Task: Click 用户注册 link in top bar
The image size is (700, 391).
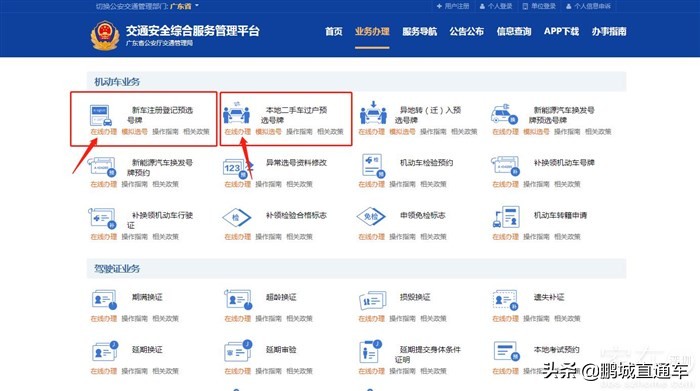Action: (x=453, y=6)
